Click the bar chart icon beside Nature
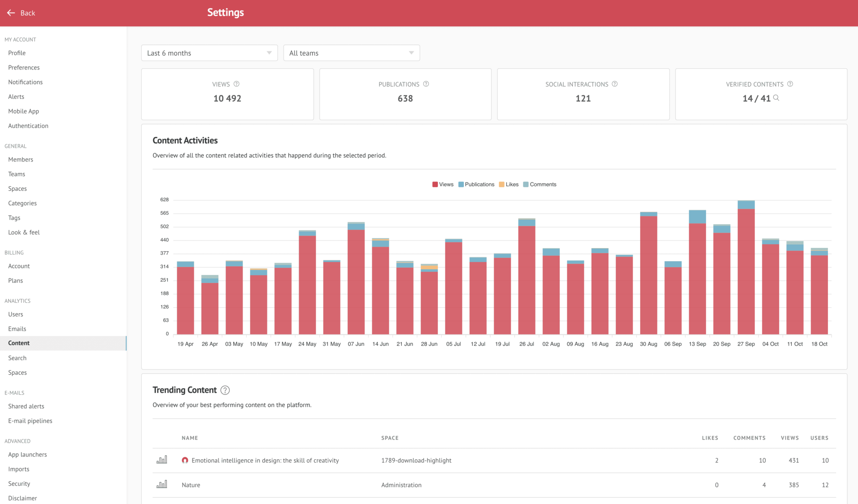Screen dimensions: 858x504 click(162, 484)
